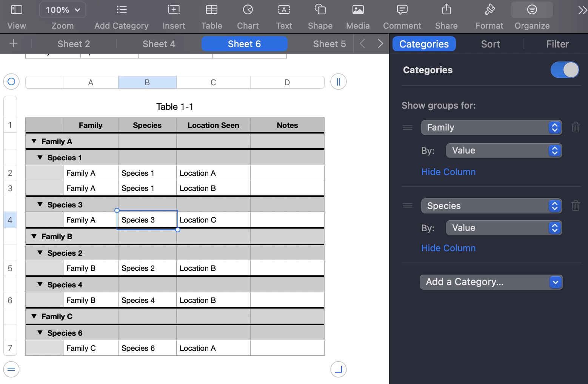The height and width of the screenshot is (384, 588).
Task: Open the Zoom 100% dropdown
Action: [63, 10]
